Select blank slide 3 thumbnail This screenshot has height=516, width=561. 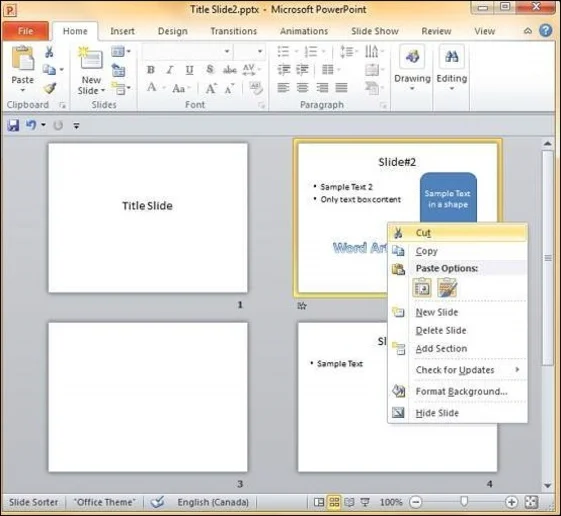coord(148,397)
